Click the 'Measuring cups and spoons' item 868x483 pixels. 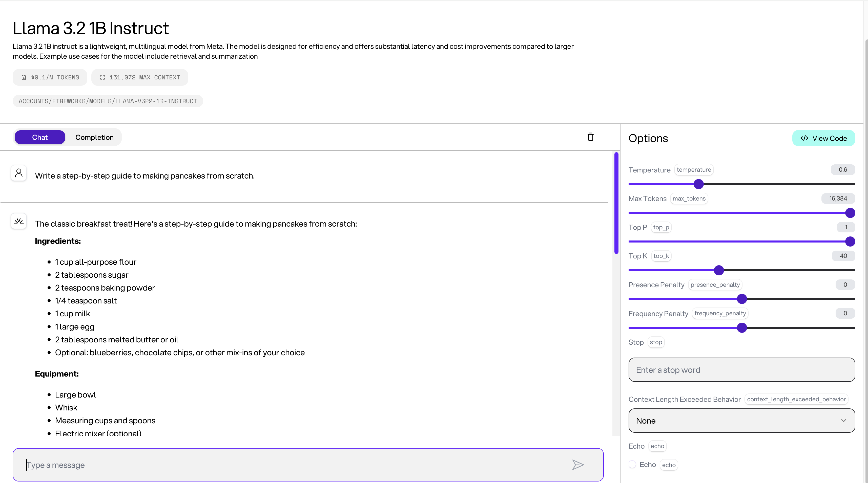click(105, 421)
